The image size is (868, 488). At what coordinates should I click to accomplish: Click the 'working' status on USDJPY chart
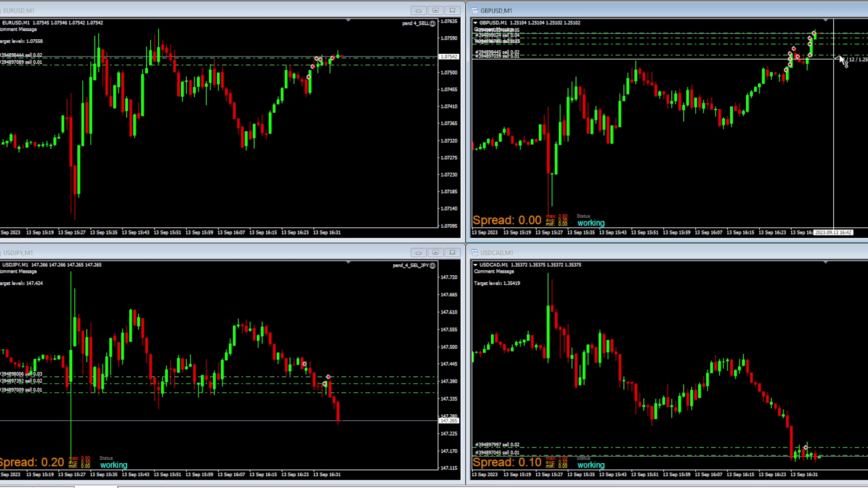(x=113, y=465)
